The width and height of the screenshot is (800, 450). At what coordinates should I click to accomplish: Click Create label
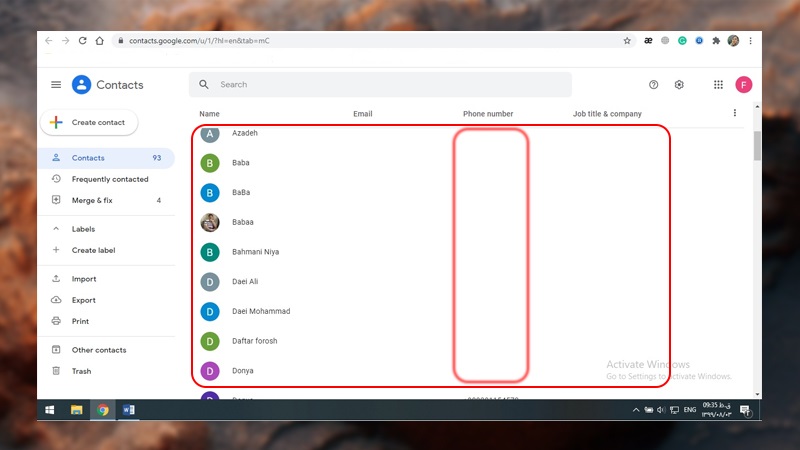(93, 250)
